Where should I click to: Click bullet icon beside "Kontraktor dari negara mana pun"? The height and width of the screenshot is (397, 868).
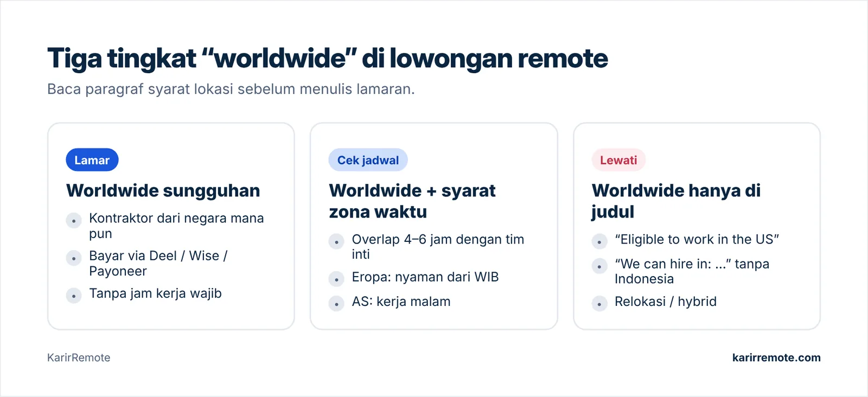74,221
